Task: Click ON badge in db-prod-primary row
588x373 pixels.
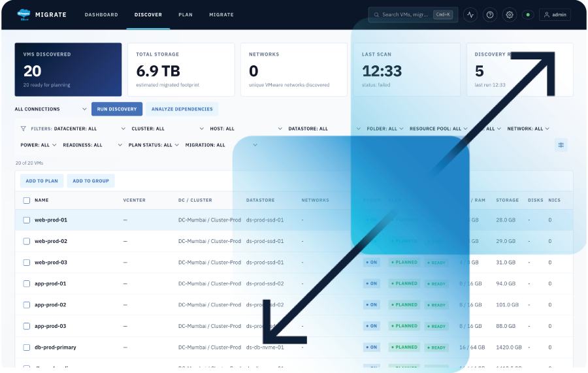Action: click(x=372, y=347)
